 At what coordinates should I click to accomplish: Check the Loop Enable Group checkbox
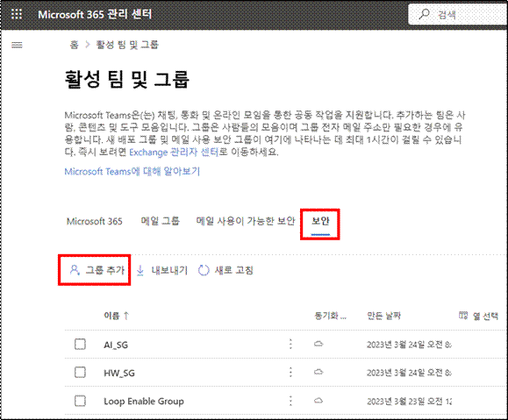[80, 401]
